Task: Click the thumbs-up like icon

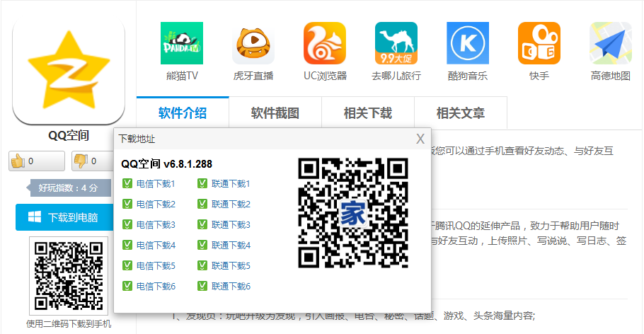Action: click(x=18, y=161)
